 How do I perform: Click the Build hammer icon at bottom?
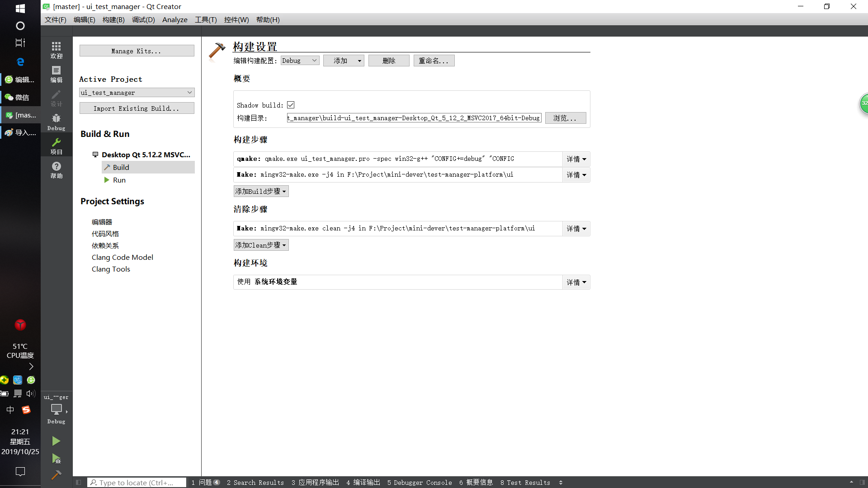pos(56,475)
